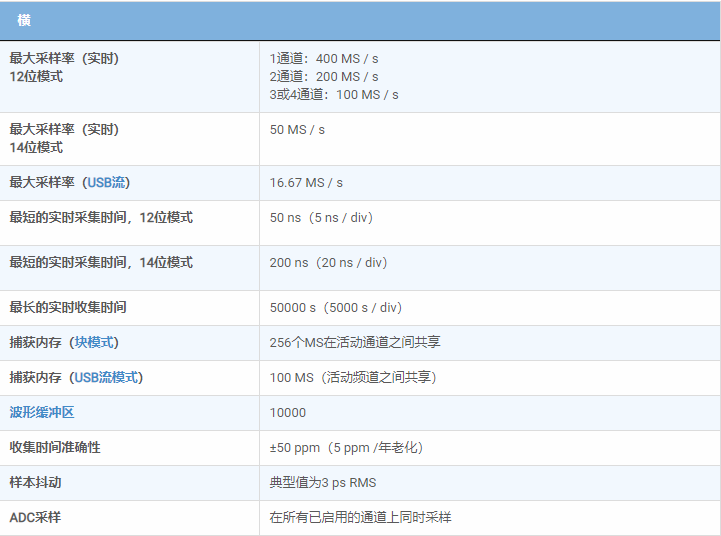Click the 最大采样率 12位模式 label

point(64,67)
